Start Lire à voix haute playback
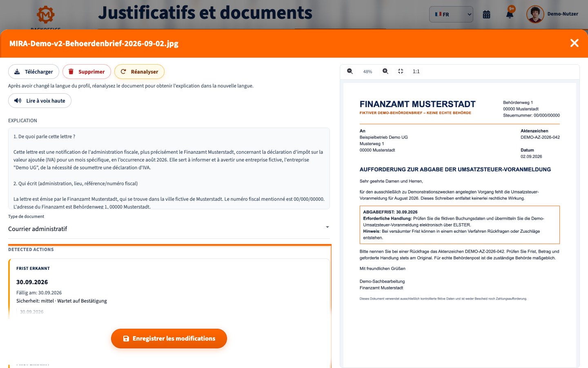 coord(40,101)
